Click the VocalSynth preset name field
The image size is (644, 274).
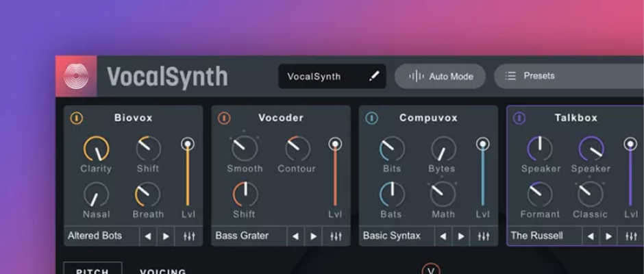point(332,77)
